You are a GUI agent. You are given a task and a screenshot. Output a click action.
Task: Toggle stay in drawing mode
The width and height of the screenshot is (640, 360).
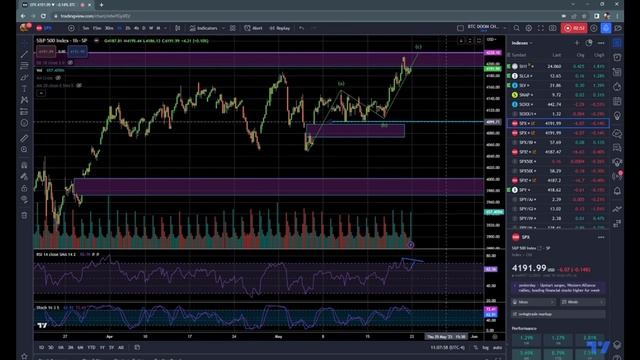click(24, 177)
